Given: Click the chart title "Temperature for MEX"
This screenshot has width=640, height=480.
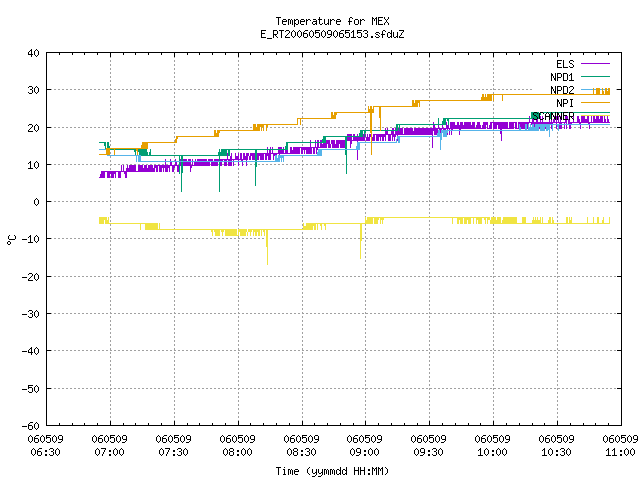Looking at the screenshot, I should (x=332, y=21).
